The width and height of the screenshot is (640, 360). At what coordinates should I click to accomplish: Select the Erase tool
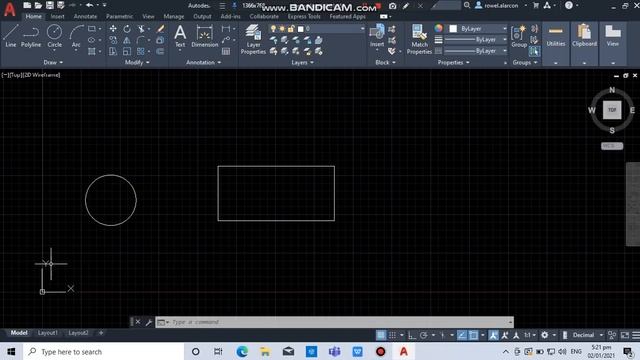(160, 29)
